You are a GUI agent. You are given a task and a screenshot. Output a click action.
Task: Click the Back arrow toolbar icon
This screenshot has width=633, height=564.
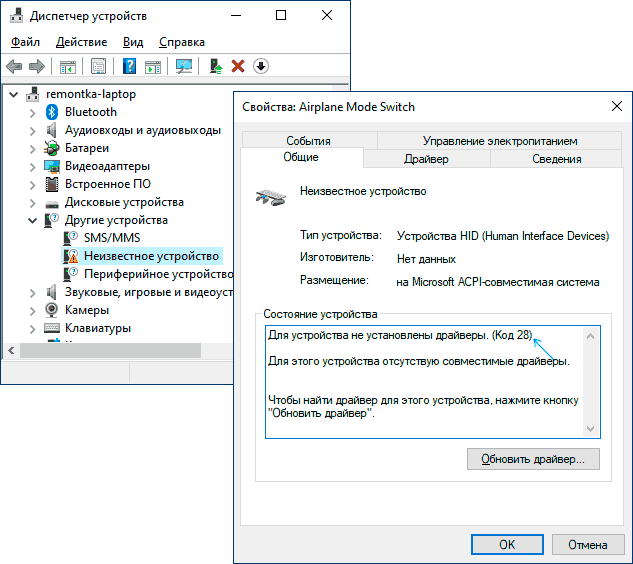coord(14,66)
